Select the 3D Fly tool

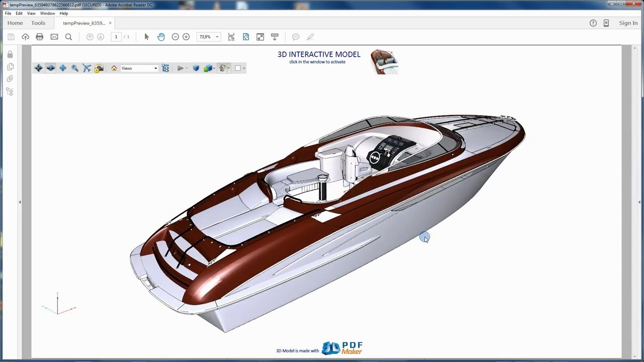point(87,68)
